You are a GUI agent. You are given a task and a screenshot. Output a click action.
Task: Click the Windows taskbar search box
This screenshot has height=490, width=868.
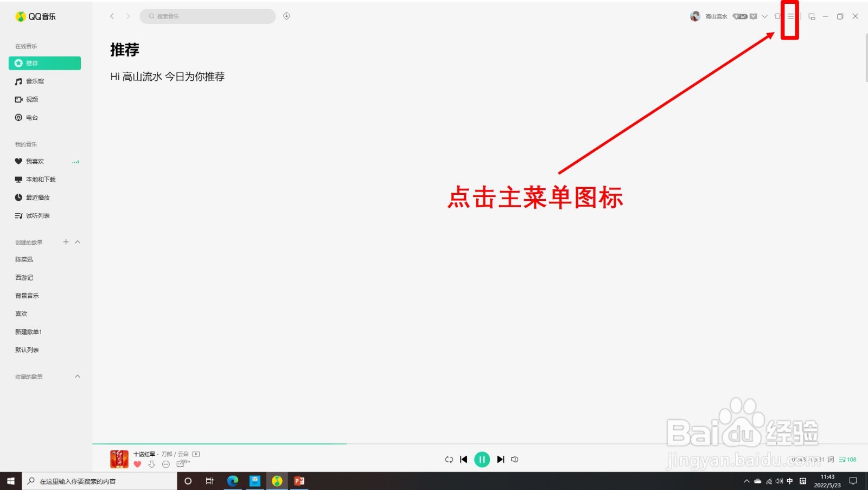[x=99, y=481]
